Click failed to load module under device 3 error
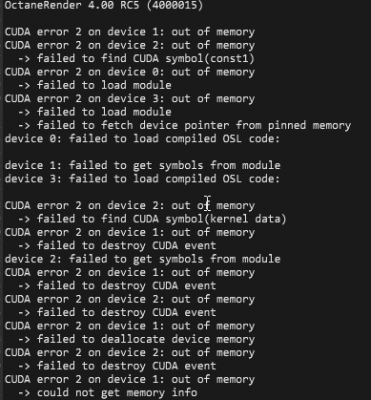Screen dimensions: 371x400 (94, 112)
